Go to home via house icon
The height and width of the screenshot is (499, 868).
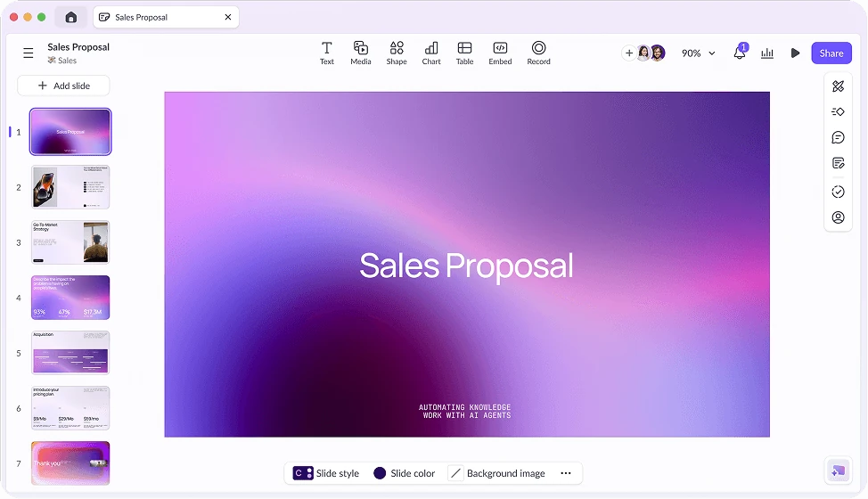[x=71, y=17]
